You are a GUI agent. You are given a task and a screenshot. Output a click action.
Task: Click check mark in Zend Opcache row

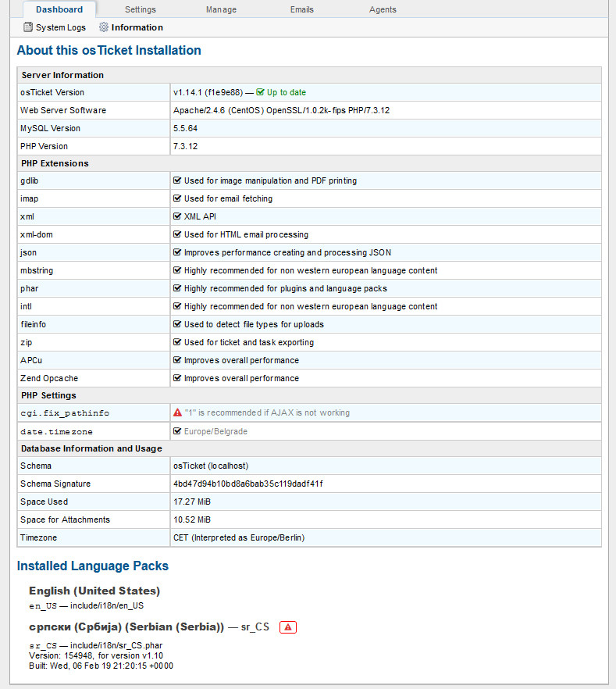(177, 378)
